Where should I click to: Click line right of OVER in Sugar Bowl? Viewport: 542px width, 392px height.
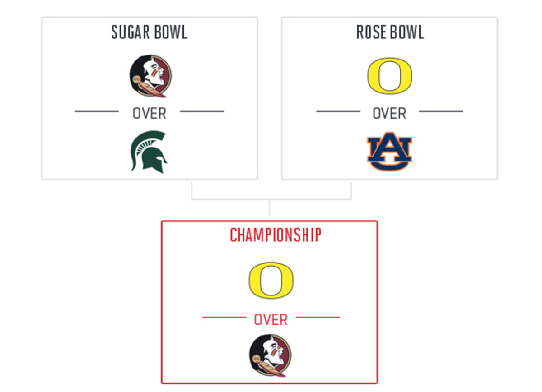pyautogui.click(x=202, y=111)
